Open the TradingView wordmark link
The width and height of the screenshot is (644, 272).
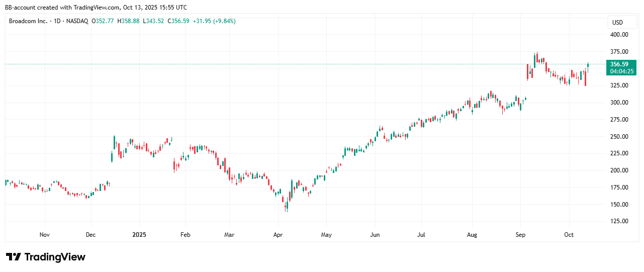[x=54, y=257]
